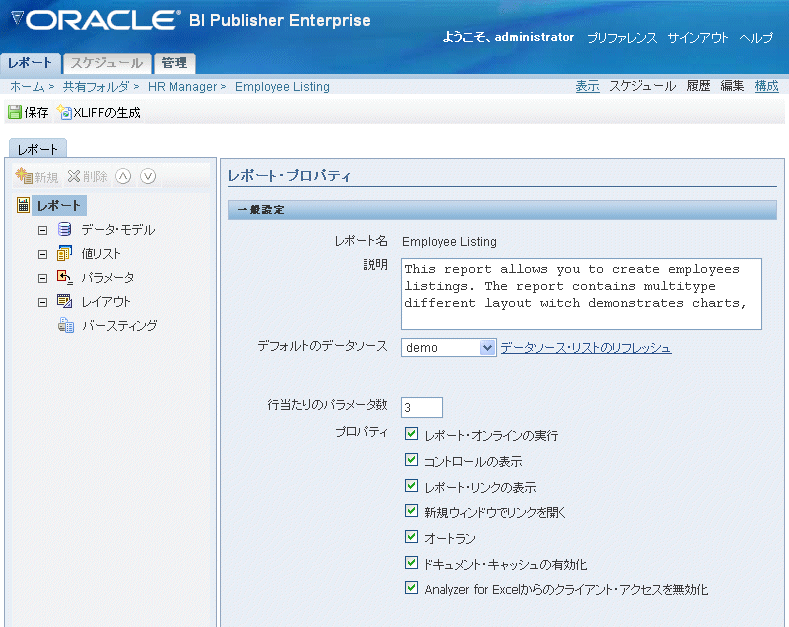
Task: Click the green Save disk icon
Action: click(x=15, y=112)
